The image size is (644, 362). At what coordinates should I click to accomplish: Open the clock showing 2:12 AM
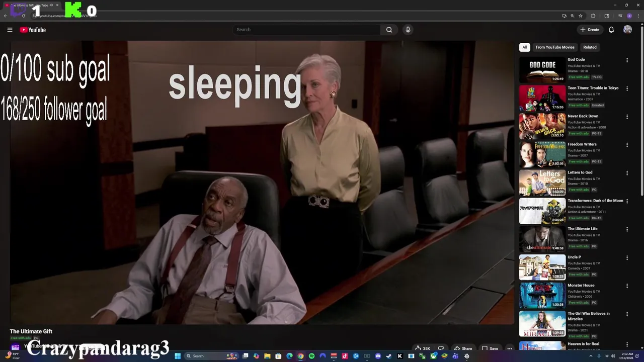click(x=626, y=356)
